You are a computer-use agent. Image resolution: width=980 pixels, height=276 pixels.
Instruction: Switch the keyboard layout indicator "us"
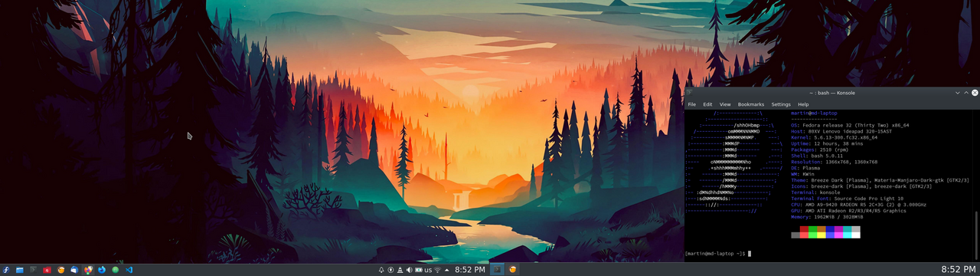tap(428, 270)
